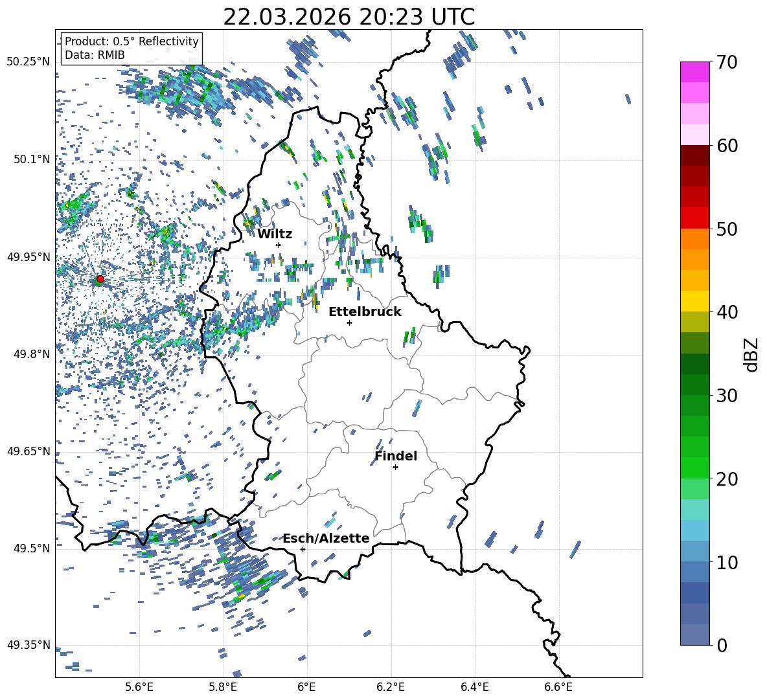
Task: Click the 49.8°N latitude label
Action: pyautogui.click(x=32, y=354)
